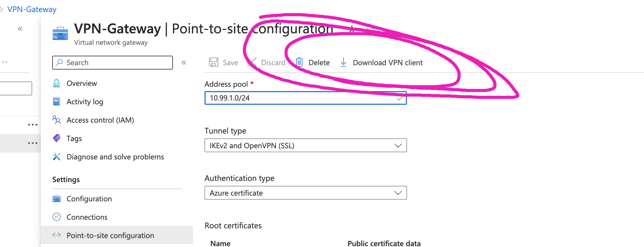644x247 pixels.
Task: Open Tags menu item
Action: click(x=117, y=138)
